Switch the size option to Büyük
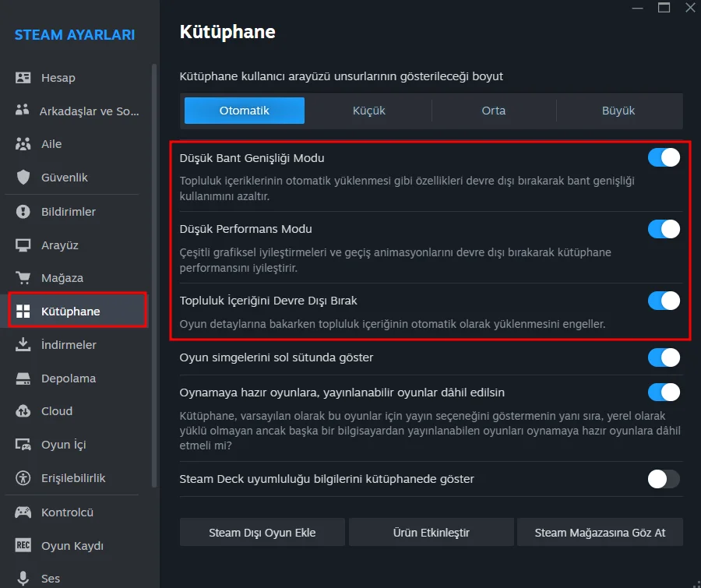This screenshot has height=588, width=701. coord(618,111)
